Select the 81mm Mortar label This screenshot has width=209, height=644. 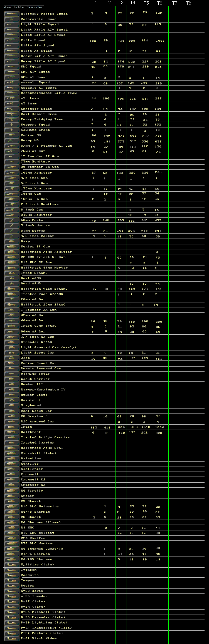(33, 230)
